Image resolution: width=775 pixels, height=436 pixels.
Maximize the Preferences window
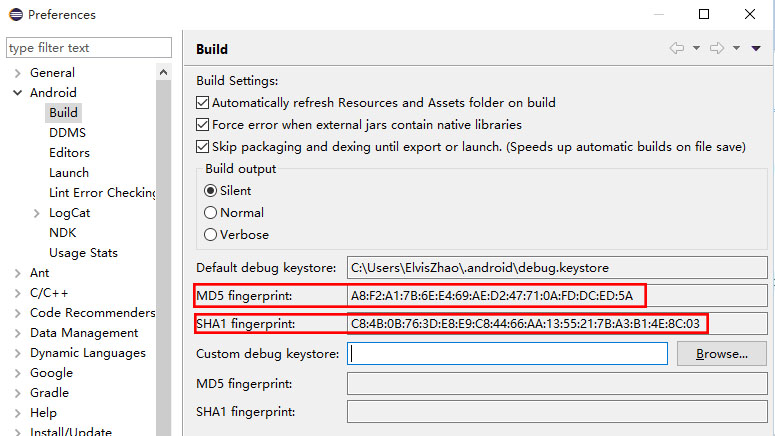704,14
